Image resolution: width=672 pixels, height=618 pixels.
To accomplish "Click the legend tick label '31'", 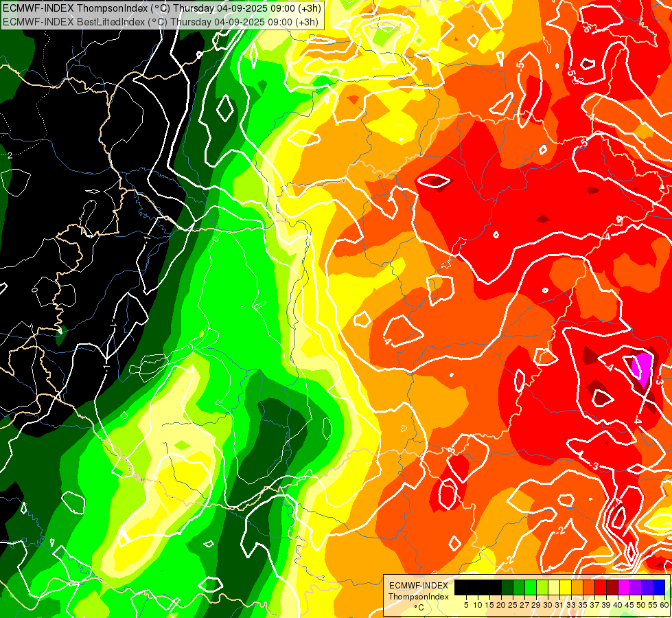I will click(x=559, y=605).
